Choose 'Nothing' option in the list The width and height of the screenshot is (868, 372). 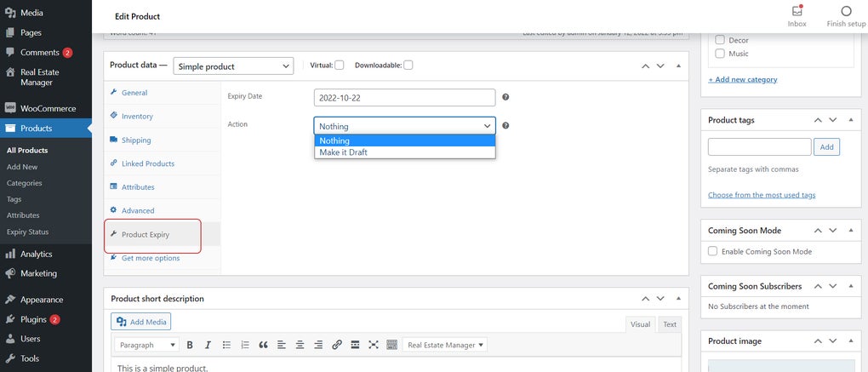[405, 140]
